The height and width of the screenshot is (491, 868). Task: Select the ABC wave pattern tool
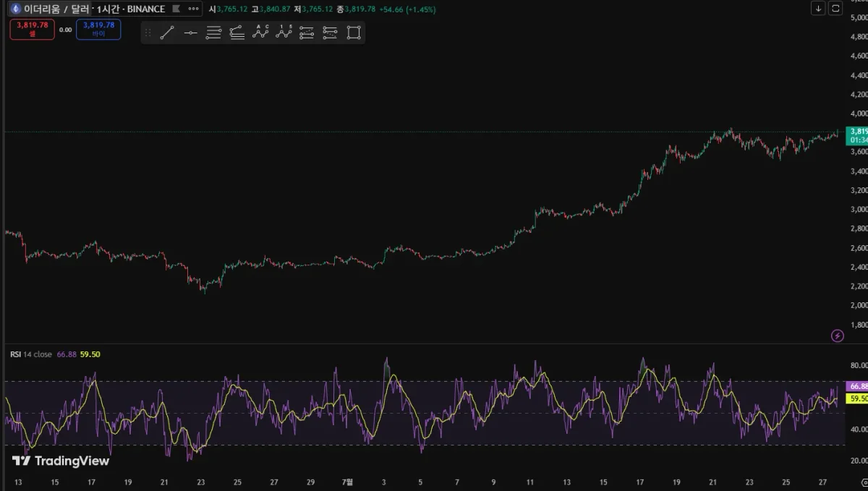pos(260,33)
